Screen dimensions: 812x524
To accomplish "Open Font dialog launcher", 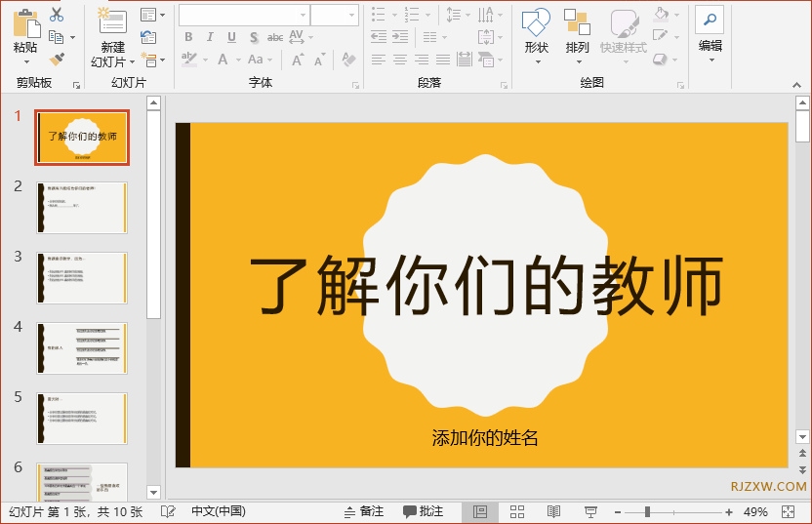I will [x=355, y=85].
